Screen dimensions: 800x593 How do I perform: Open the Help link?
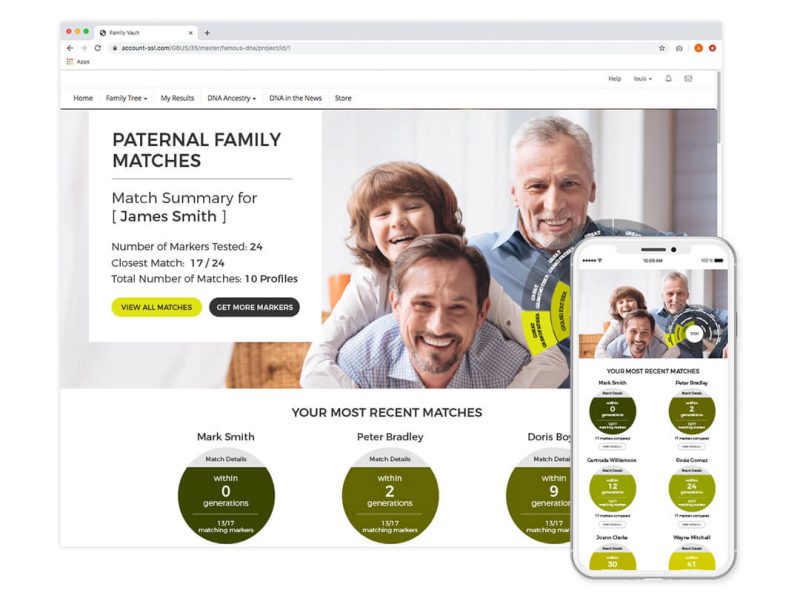click(615, 79)
